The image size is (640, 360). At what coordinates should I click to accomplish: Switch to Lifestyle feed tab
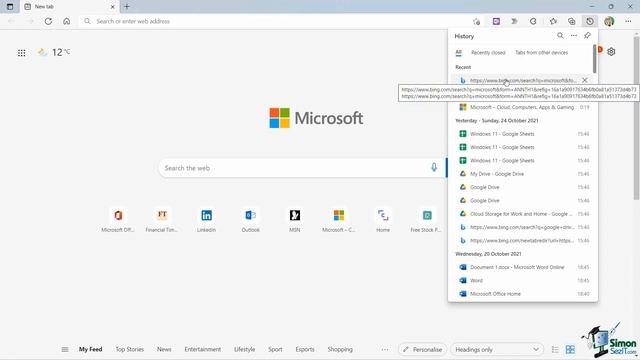[x=244, y=349]
